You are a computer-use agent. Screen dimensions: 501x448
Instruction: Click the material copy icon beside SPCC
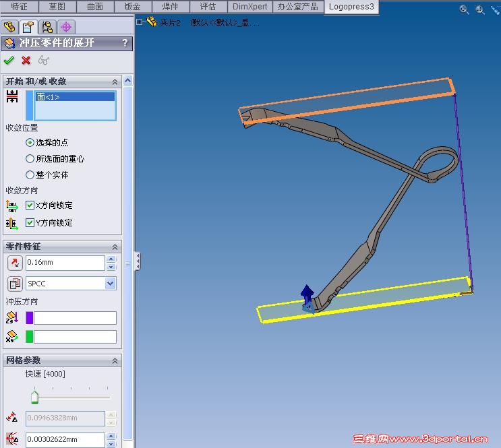point(15,284)
